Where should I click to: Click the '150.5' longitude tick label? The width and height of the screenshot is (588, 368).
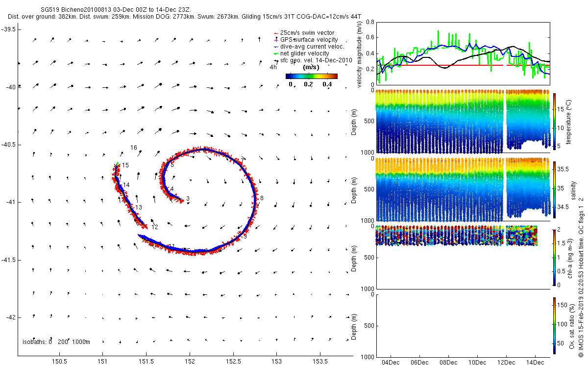[x=59, y=362]
